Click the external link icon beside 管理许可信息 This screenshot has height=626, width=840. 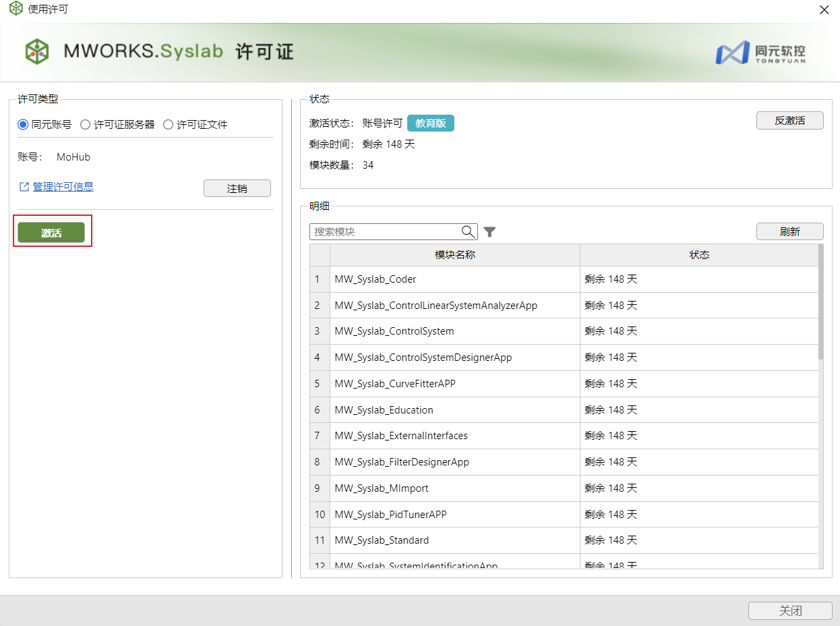tap(24, 187)
